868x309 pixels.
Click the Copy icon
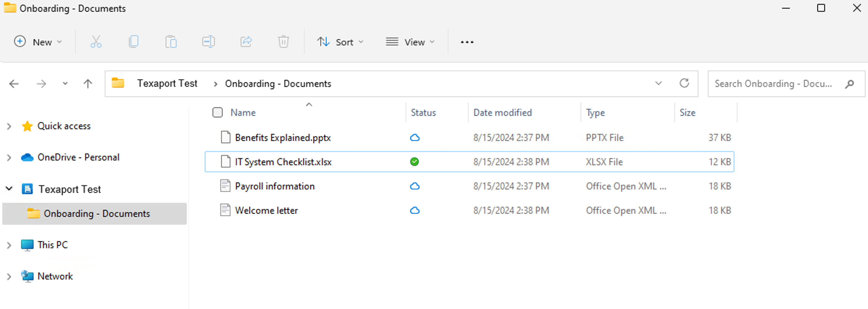pos(134,42)
